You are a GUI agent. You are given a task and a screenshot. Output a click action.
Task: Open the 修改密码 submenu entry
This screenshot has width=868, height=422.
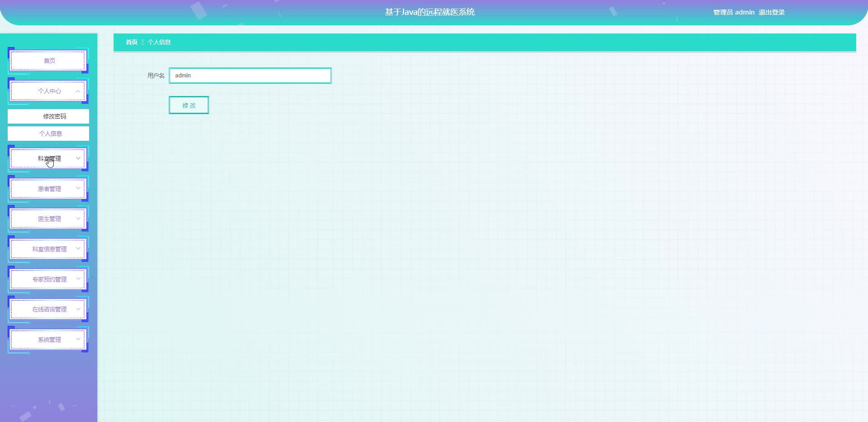point(48,116)
